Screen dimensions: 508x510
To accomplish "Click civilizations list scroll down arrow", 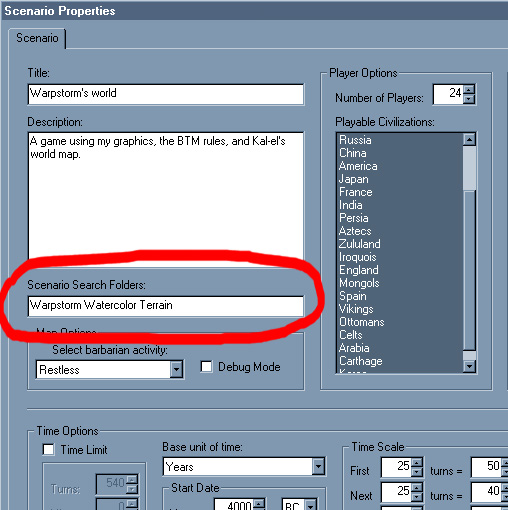I will pos(469,366).
